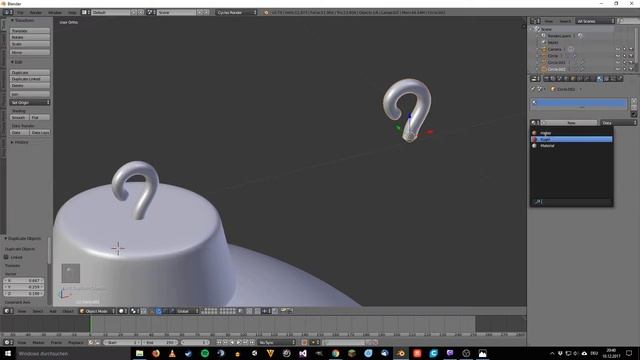
Task: Select the RenderLayers item in outliner
Action: click(x=559, y=36)
